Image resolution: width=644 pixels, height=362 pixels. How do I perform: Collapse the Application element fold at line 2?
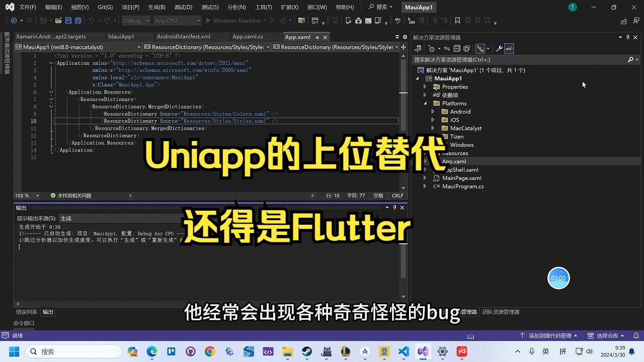click(x=51, y=63)
